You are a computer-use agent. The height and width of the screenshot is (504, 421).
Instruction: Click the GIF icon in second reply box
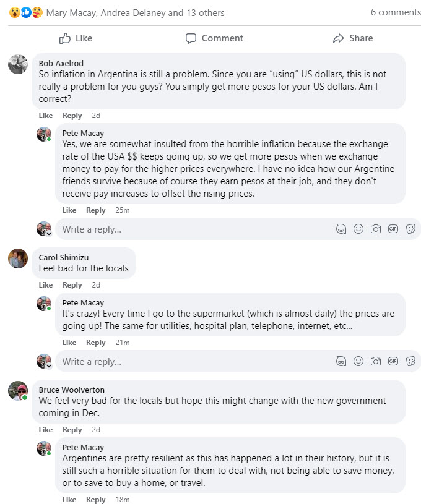point(393,361)
